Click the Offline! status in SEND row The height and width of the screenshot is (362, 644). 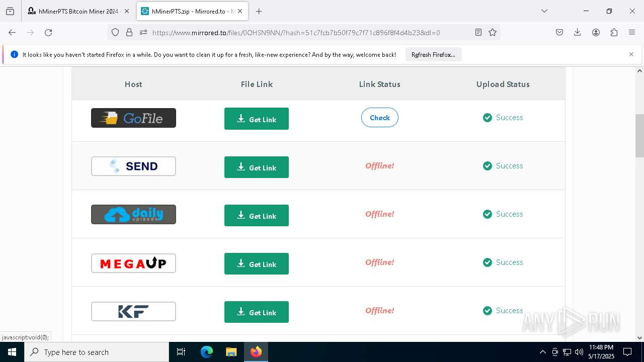[x=380, y=166]
